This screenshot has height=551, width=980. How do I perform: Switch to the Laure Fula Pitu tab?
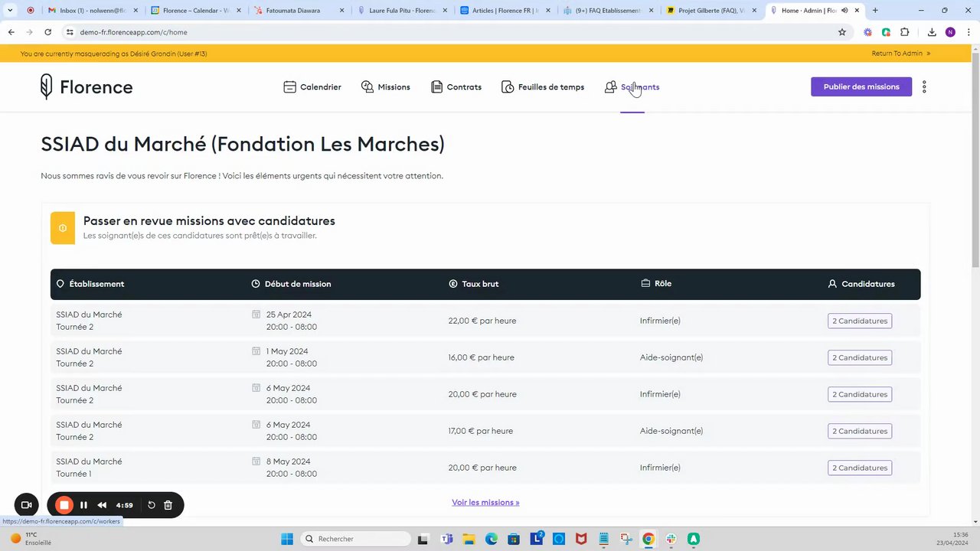pos(402,11)
